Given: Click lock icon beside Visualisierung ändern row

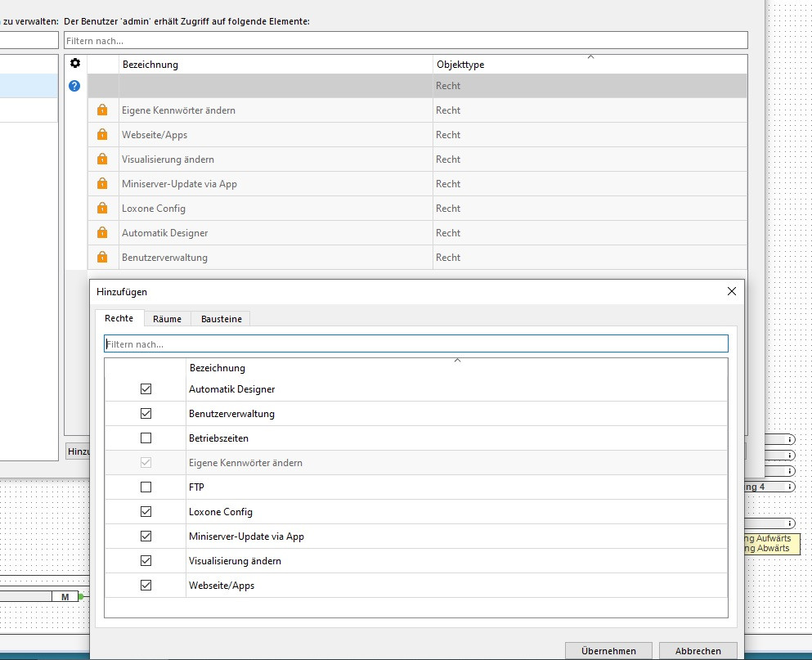Looking at the screenshot, I should click(102, 159).
